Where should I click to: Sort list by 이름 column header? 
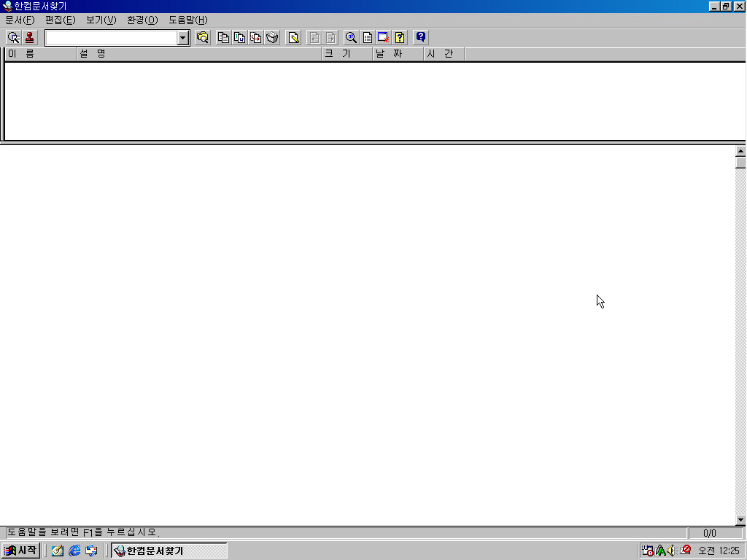[x=41, y=54]
